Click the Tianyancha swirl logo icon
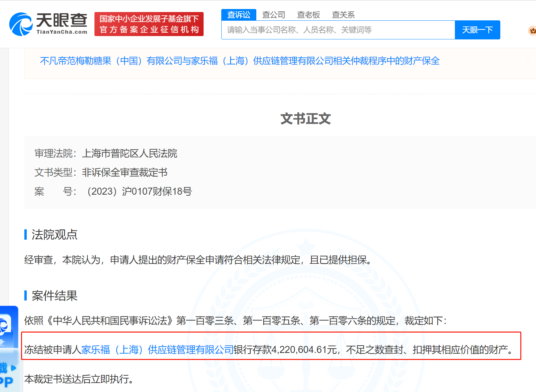Screen dimensions: 536x392 click(x=21, y=24)
